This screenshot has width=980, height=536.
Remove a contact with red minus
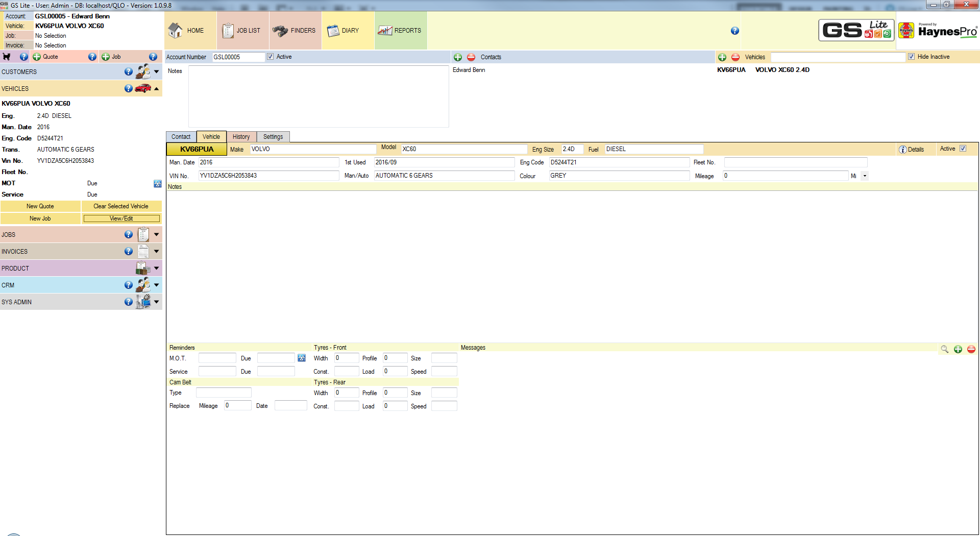click(x=471, y=57)
